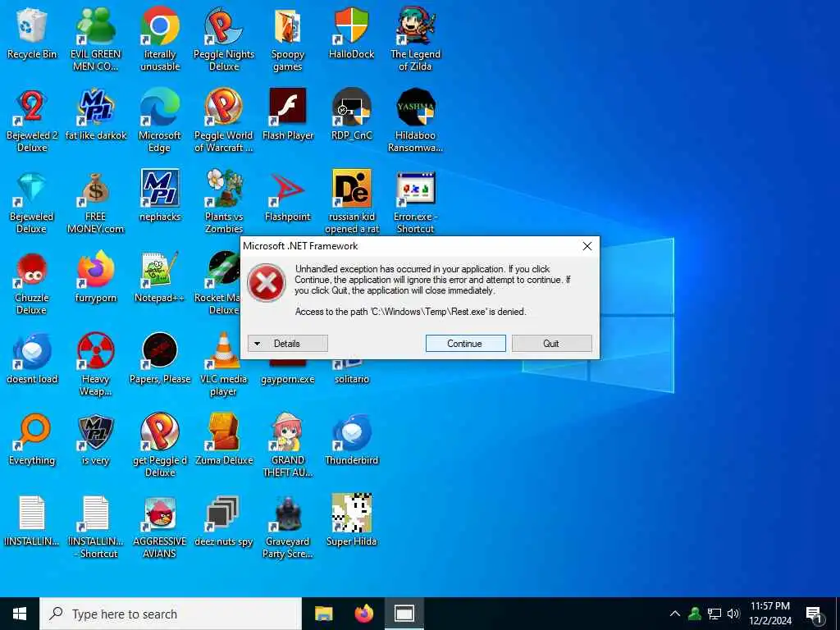
Task: Select the solitario shortcut
Action: click(x=351, y=373)
